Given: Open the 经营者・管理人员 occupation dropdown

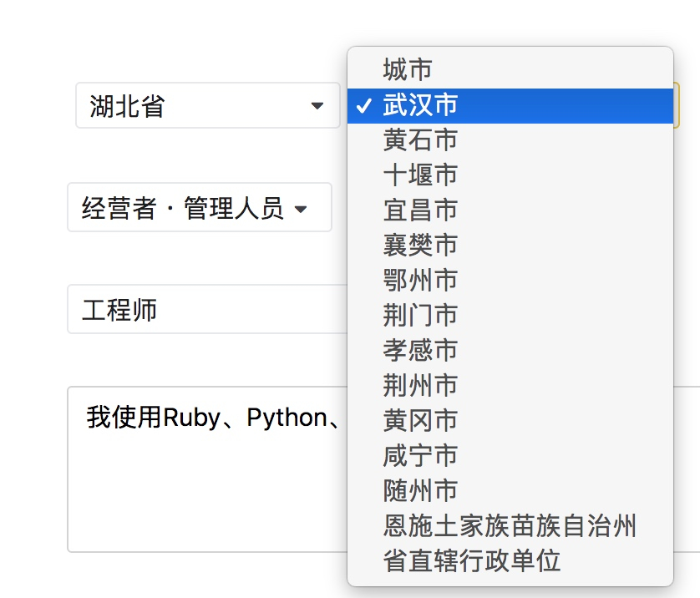Looking at the screenshot, I should pyautogui.click(x=200, y=207).
